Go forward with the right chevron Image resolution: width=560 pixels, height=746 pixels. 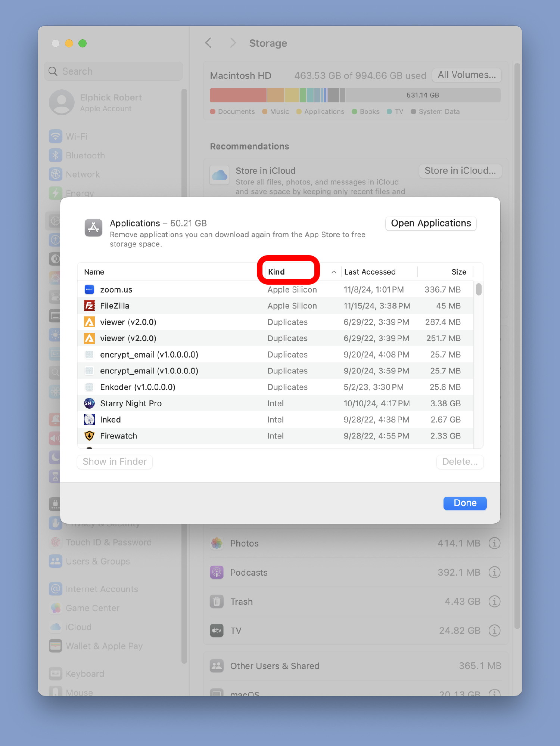[x=233, y=43]
